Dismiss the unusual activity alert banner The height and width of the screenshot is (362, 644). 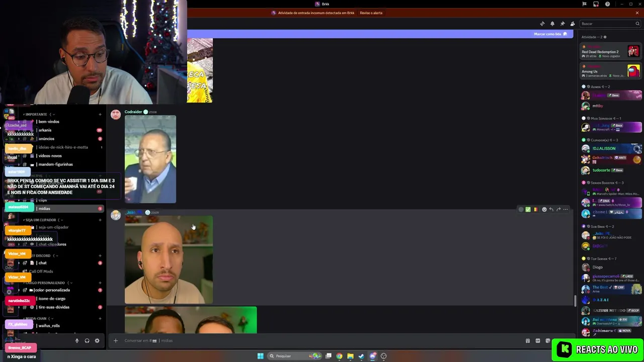(637, 13)
